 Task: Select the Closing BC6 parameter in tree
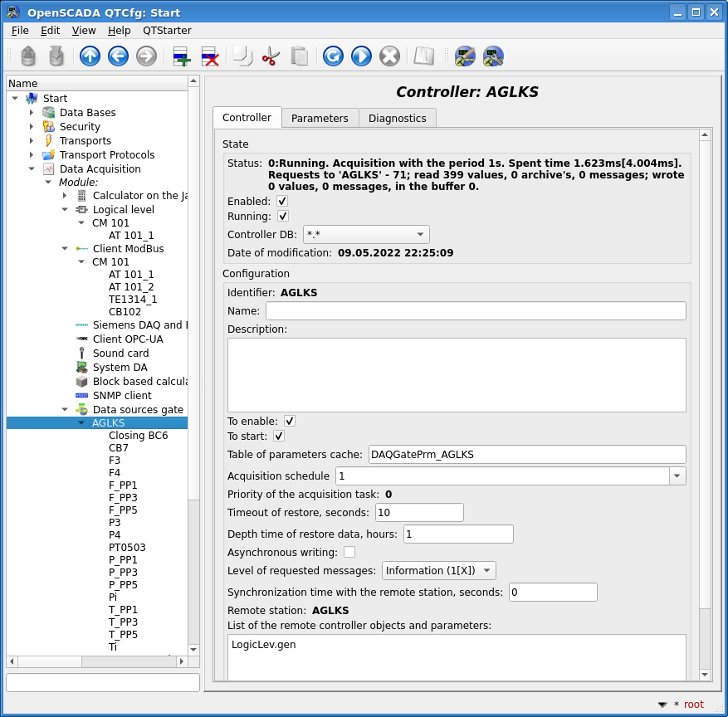point(138,436)
